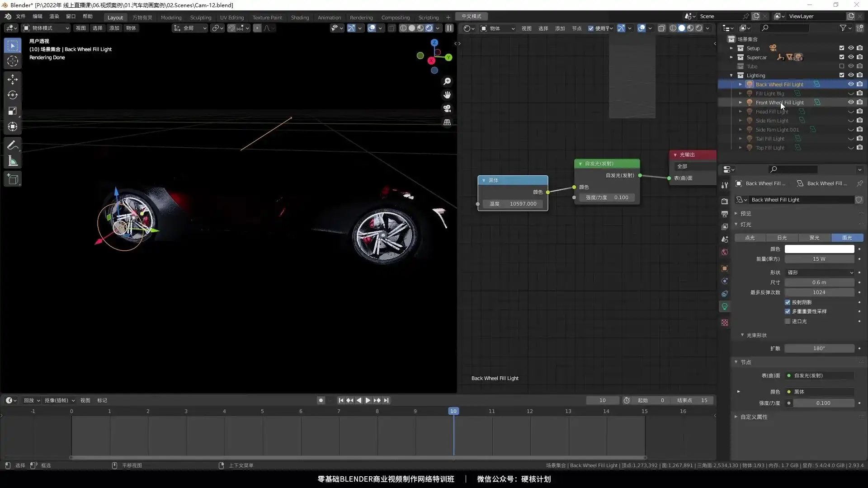The width and height of the screenshot is (868, 488).
Task: Select the Move tool in the toolbar
Action: [13, 80]
